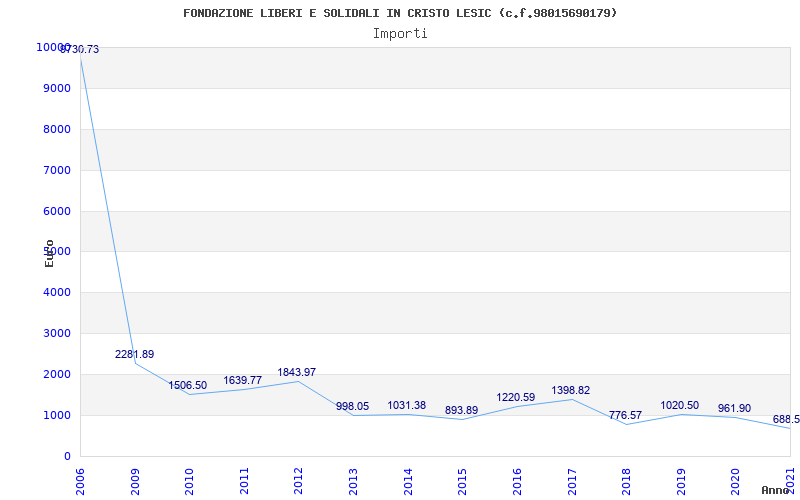Click the 961.90 data label
This screenshot has width=800, height=500.
click(734, 408)
